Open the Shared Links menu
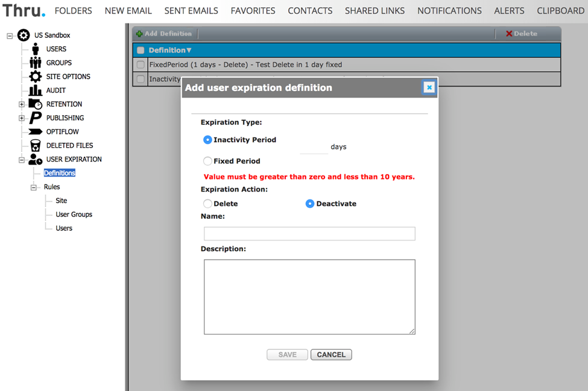This screenshot has width=588, height=391. click(375, 11)
